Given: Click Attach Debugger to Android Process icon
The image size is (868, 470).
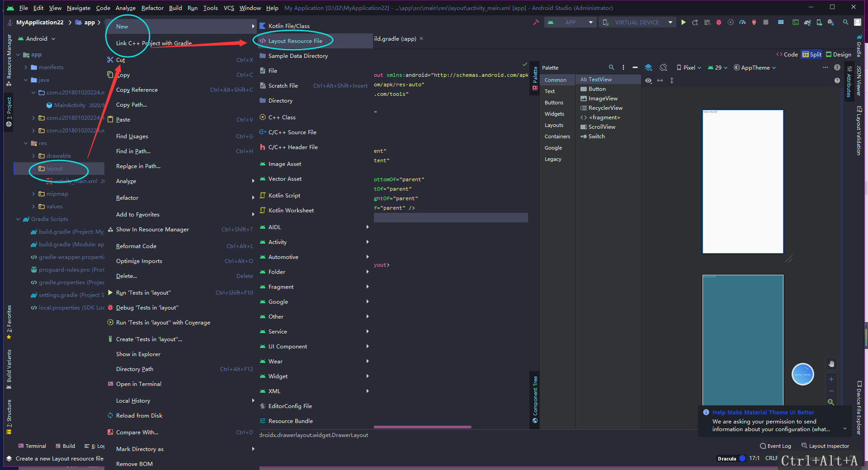Looking at the screenshot, I should [x=754, y=22].
